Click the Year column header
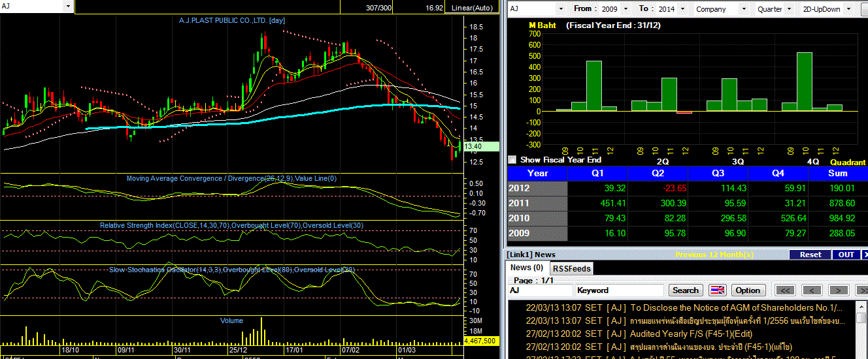The image size is (868, 359). [537, 174]
